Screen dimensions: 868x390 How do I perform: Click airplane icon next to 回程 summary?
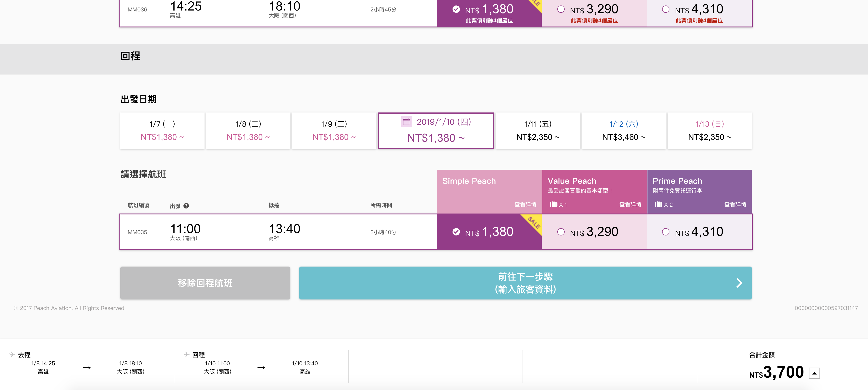186,354
